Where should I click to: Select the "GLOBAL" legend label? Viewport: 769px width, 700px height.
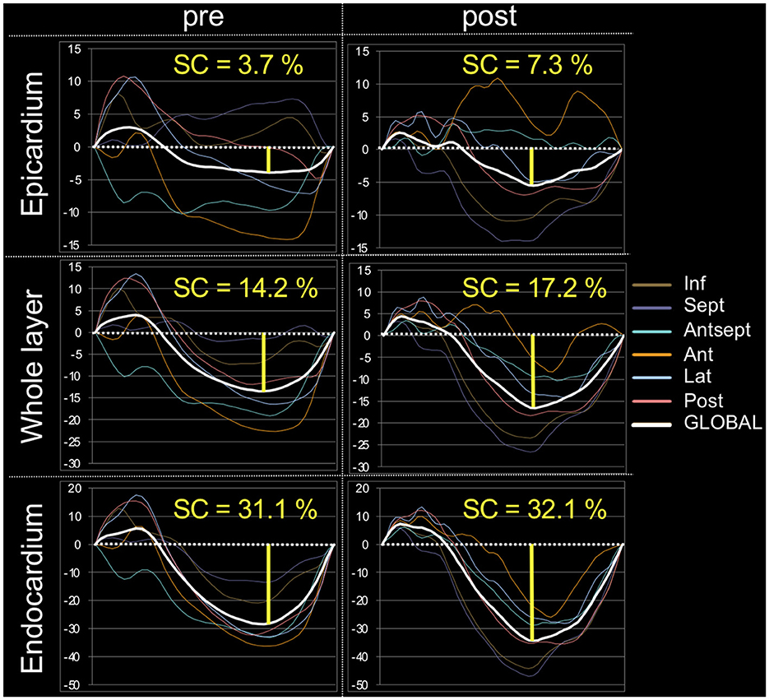click(x=723, y=422)
